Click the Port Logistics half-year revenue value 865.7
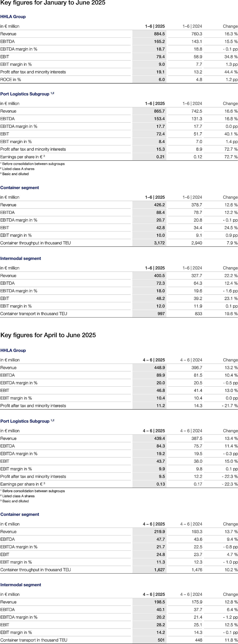The width and height of the screenshot is (238, 644). 159,111
